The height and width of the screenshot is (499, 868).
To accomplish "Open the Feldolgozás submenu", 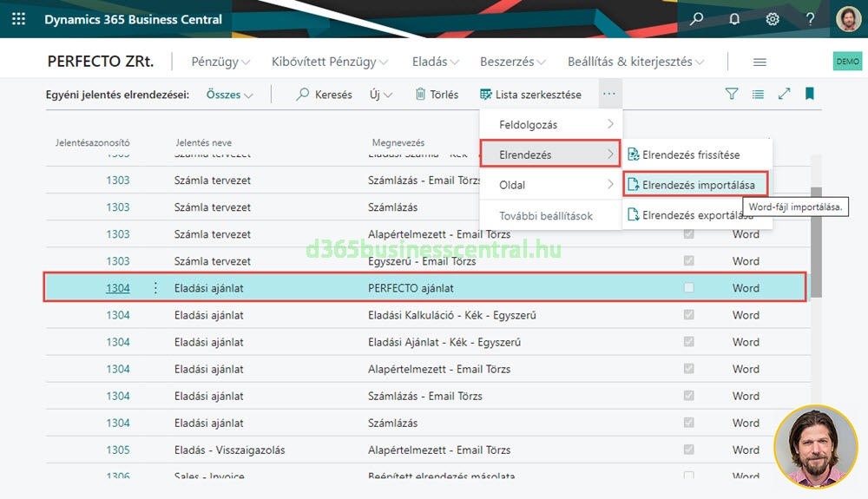I will [x=550, y=125].
